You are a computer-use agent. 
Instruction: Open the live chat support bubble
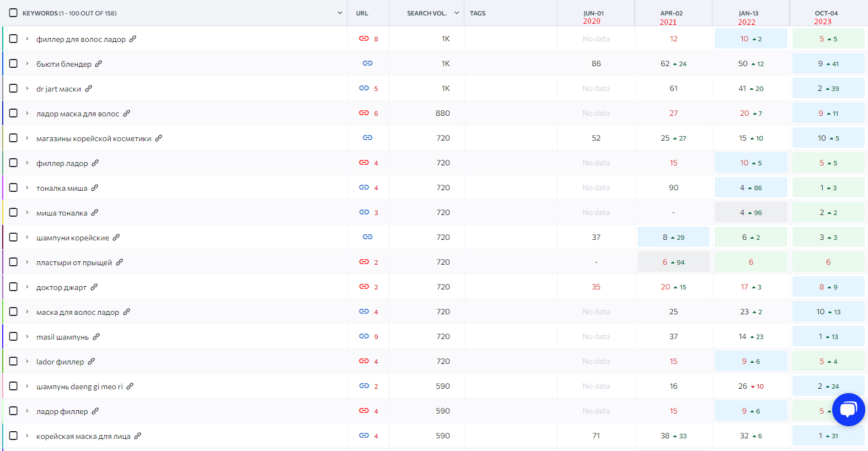click(848, 409)
